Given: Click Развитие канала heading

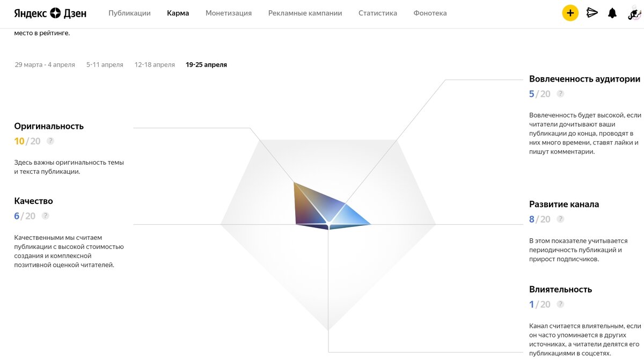Looking at the screenshot, I should (x=564, y=204).
